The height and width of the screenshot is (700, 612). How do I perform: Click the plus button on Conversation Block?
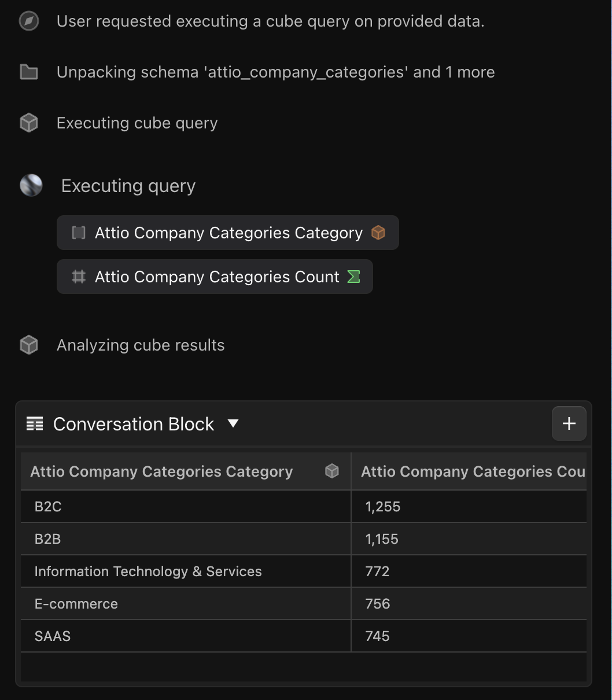pyautogui.click(x=569, y=423)
